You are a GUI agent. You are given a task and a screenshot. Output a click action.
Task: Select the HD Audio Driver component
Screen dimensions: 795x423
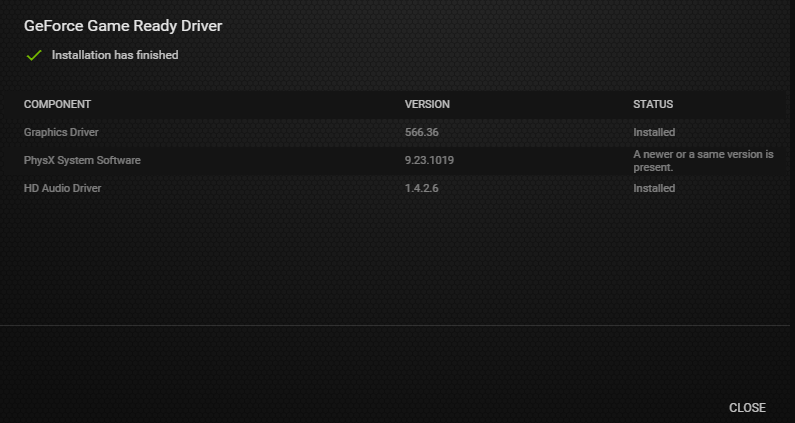pyautogui.click(x=62, y=188)
